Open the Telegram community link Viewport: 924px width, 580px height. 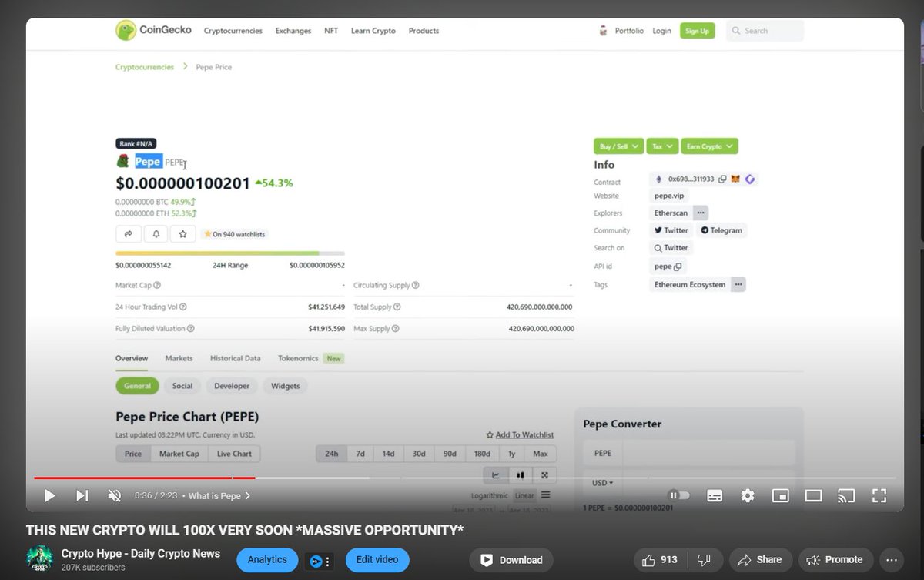tap(722, 230)
